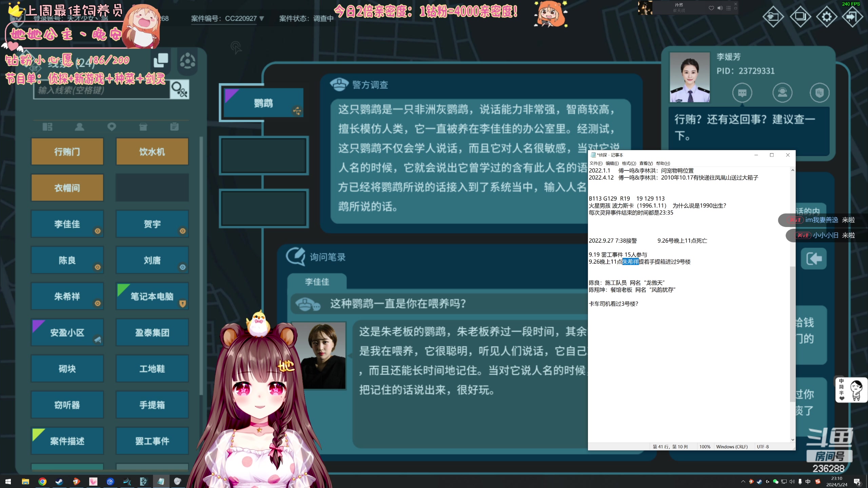Filter clues by document notes tab
Screen dimensions: 868x488
(174, 127)
